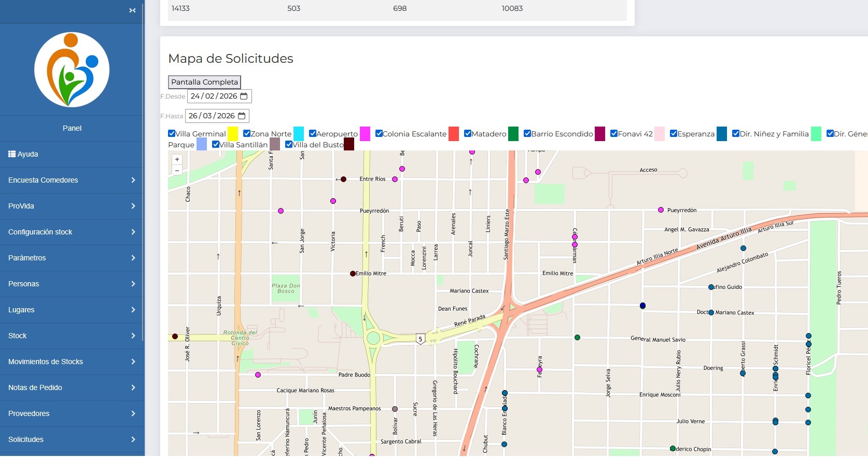The image size is (868, 457).
Task: Click the red Colonia Escalante color swatch
Action: click(x=454, y=134)
